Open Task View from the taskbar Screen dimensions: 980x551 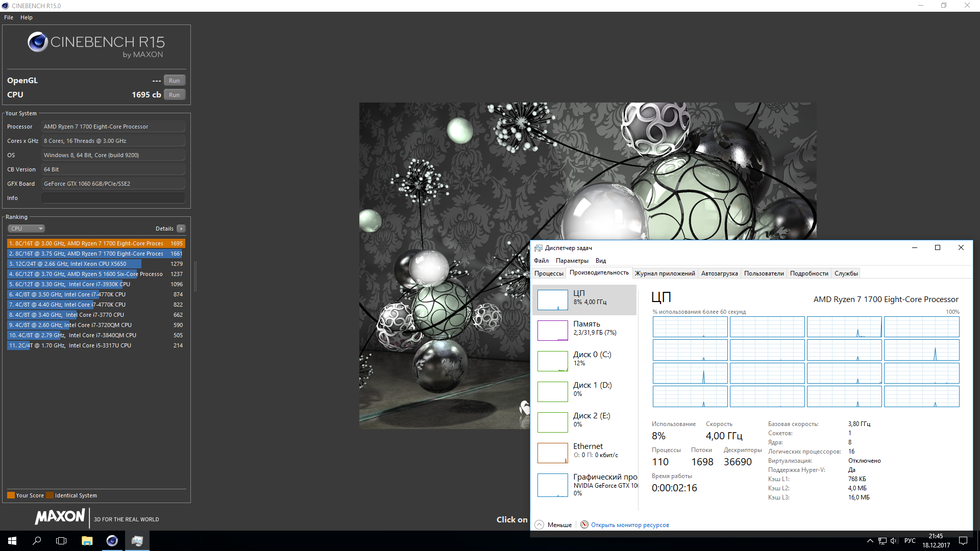tap(61, 541)
